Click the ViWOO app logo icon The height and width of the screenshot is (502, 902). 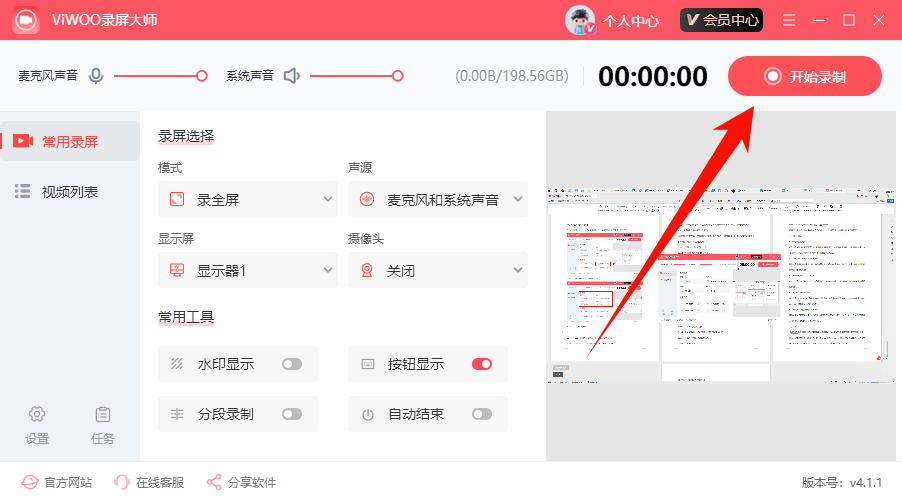(26, 20)
